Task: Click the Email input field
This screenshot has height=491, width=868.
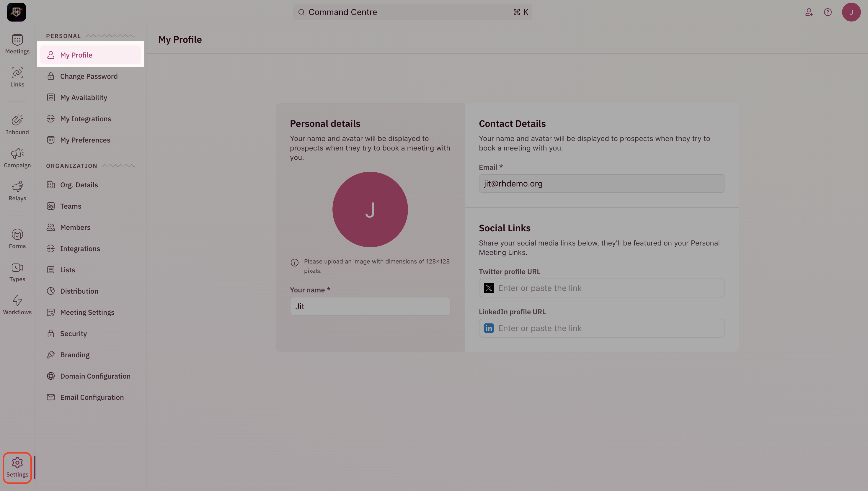Action: point(601,184)
